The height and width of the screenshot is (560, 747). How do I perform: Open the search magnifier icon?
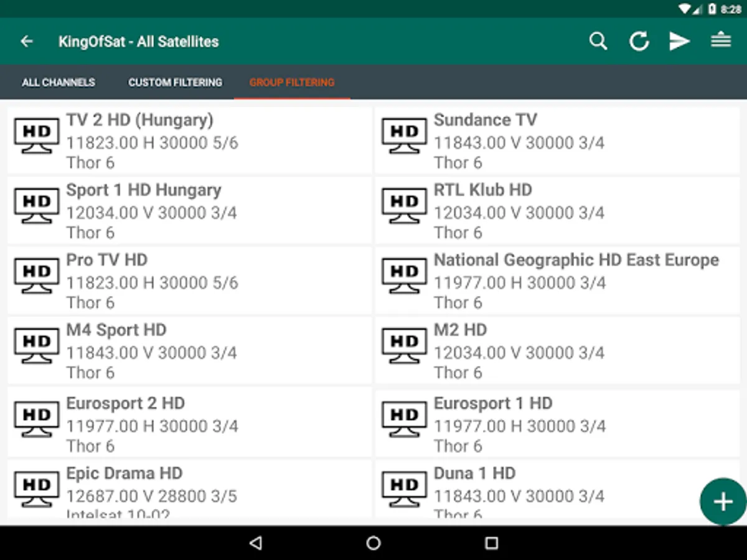pos(598,42)
